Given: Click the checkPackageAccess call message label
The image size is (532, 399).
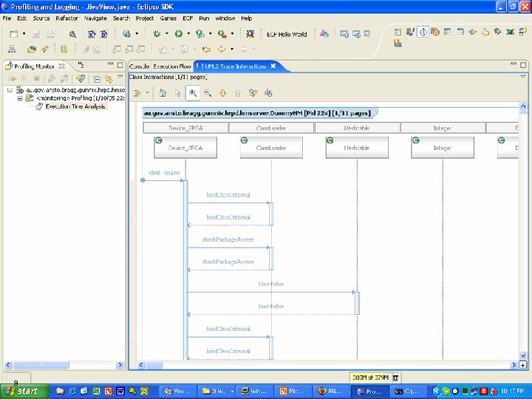Looking at the screenshot, I should click(x=228, y=239).
